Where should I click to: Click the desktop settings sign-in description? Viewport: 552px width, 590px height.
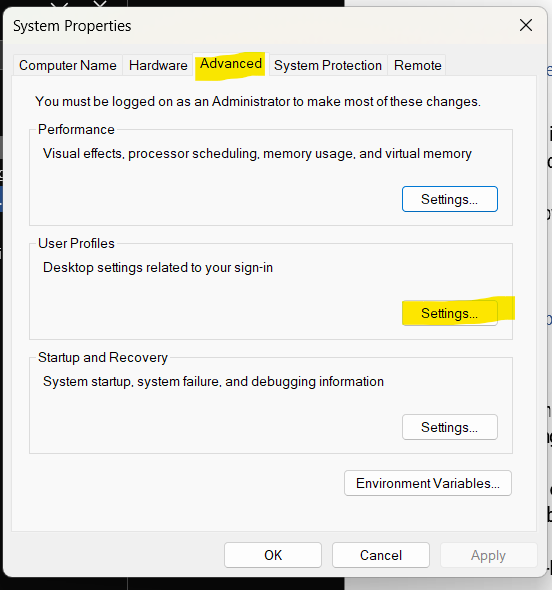(x=158, y=268)
